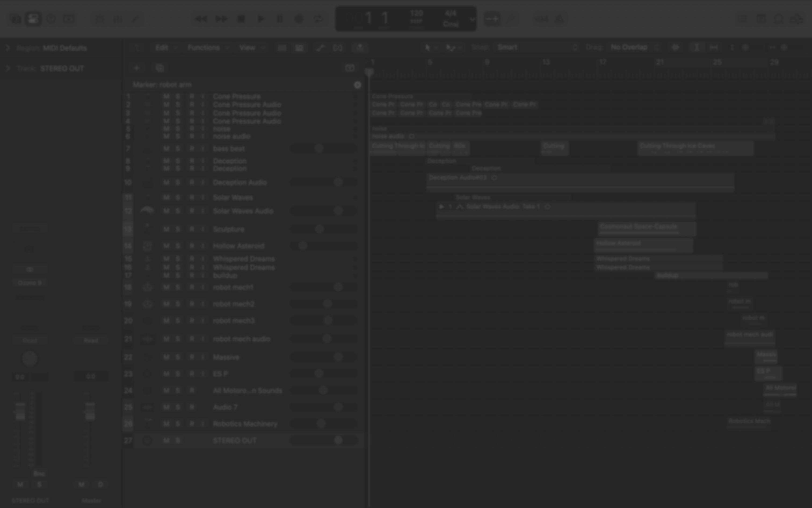The height and width of the screenshot is (508, 812).
Task: Click the Flex show/hide icon in tracks toolbar
Action: (338, 48)
